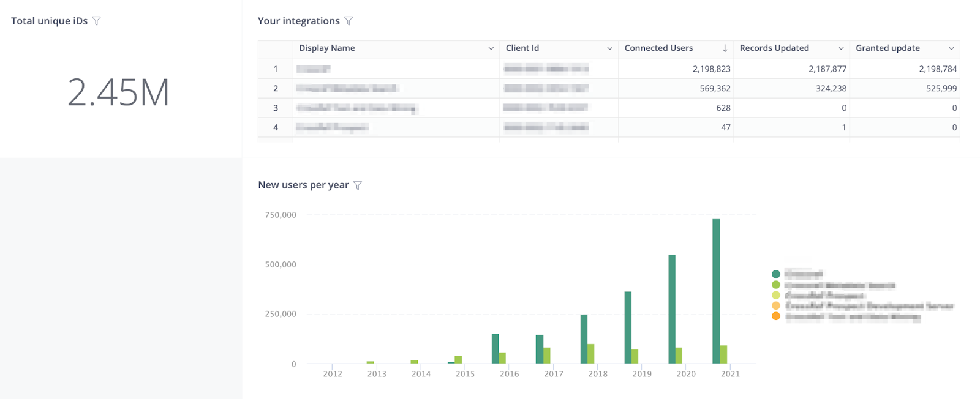Click the light green 2017 bar
Screen dimensions: 980x399
(547, 356)
